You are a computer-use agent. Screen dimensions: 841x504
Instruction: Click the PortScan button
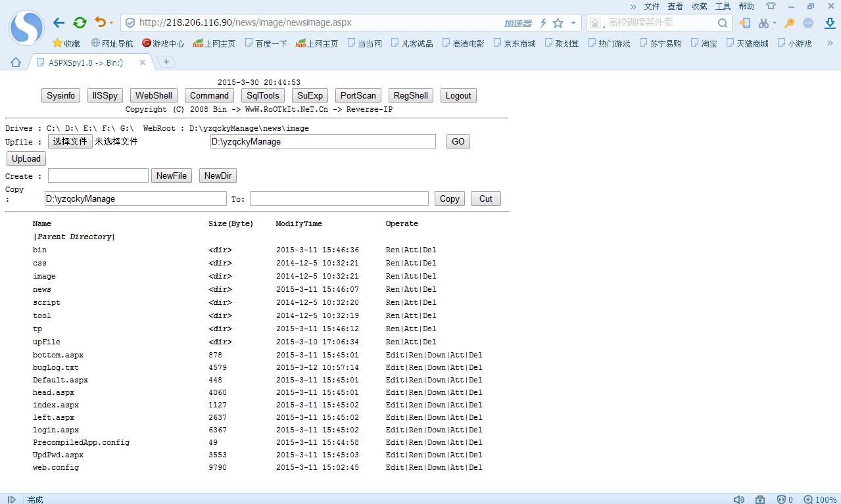pyautogui.click(x=358, y=95)
